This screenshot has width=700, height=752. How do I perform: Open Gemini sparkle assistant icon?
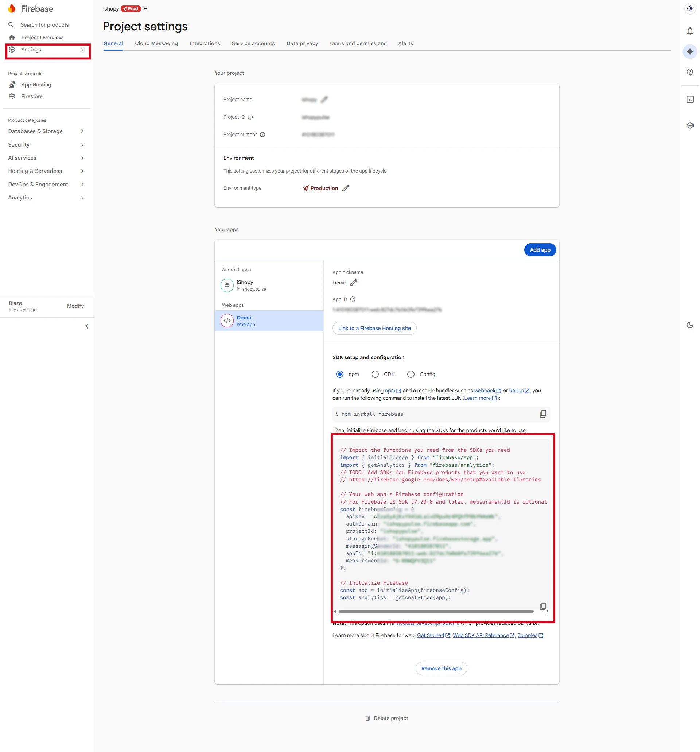pyautogui.click(x=690, y=51)
